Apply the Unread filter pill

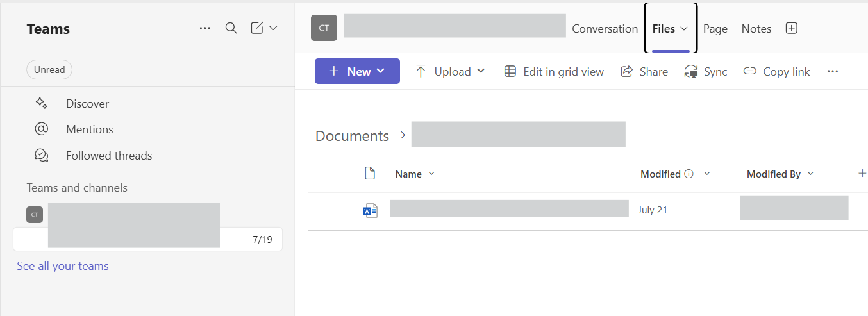tap(49, 70)
